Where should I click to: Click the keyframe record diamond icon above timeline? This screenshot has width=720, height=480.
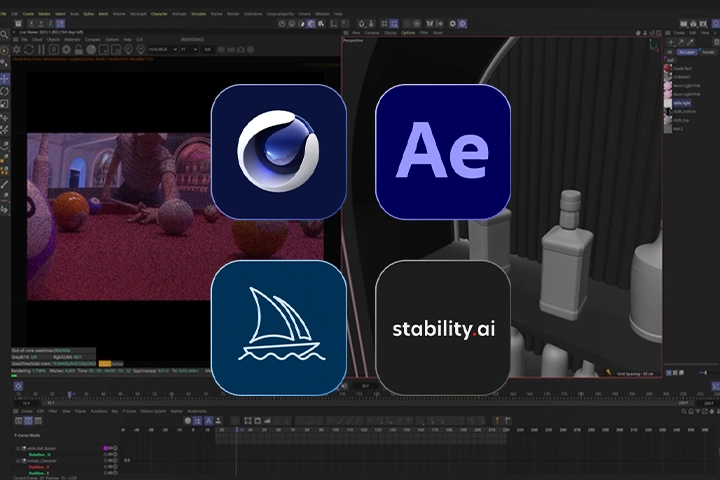coord(18,386)
